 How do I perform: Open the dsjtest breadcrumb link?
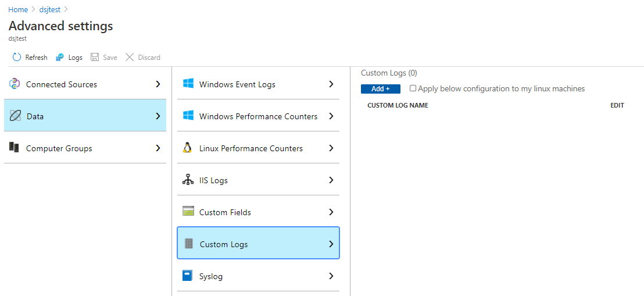[51, 10]
